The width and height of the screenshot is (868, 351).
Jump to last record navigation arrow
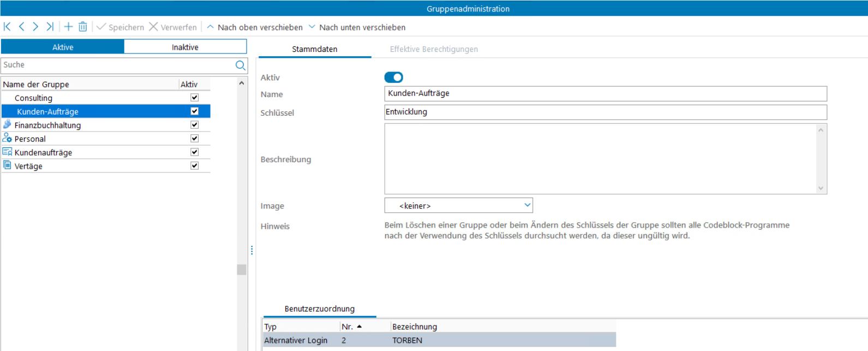(x=50, y=27)
